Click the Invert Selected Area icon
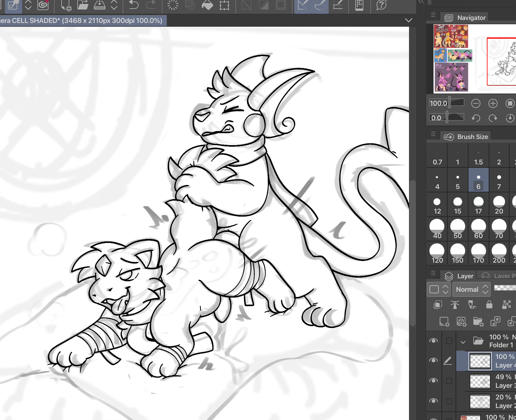516x420 pixels. (x=264, y=5)
